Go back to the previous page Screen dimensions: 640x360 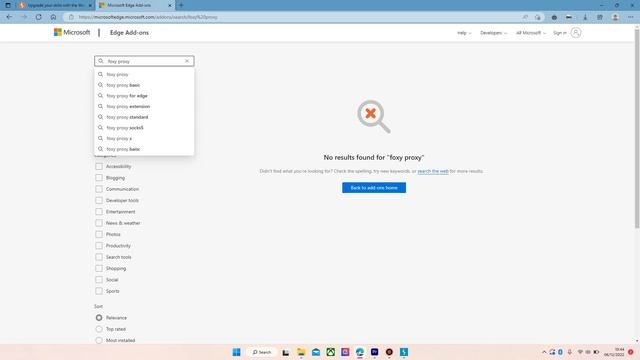pyautogui.click(x=9, y=17)
